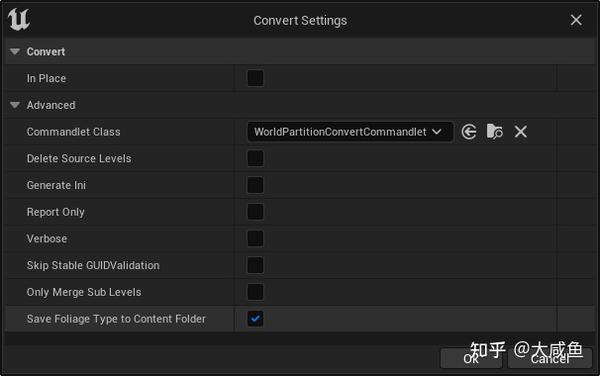
Task: Browse to Commandlet Class in Content Browser
Action: (494, 132)
